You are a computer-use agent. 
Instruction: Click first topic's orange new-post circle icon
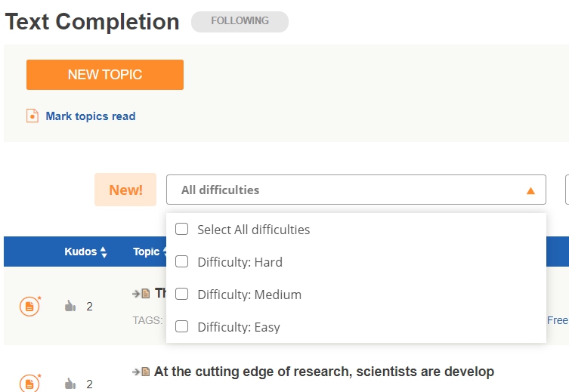(x=29, y=306)
